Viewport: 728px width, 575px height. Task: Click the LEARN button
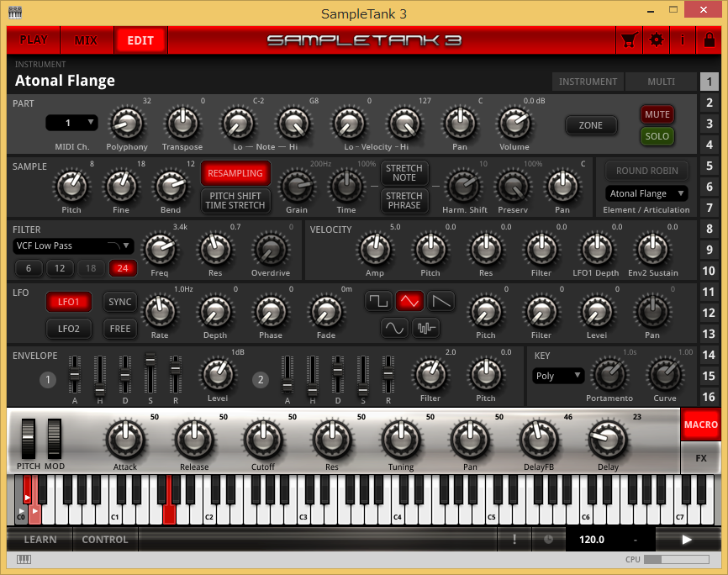tap(40, 539)
